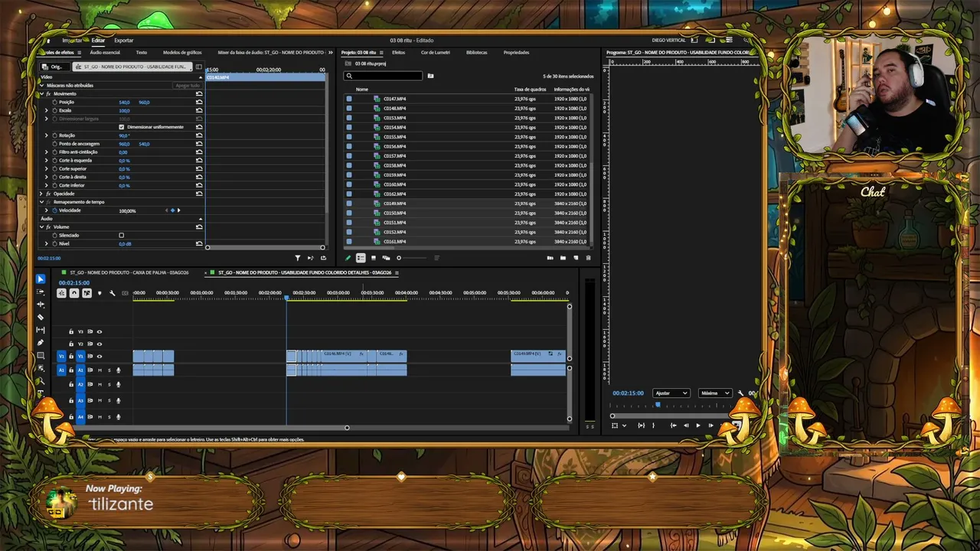Click play button in program monitor

[x=697, y=425]
